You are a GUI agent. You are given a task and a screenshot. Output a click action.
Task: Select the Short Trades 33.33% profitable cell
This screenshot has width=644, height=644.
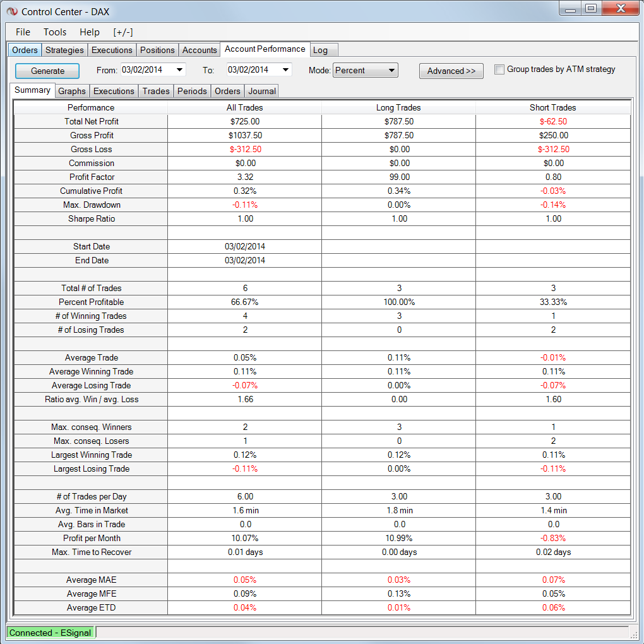coord(553,302)
